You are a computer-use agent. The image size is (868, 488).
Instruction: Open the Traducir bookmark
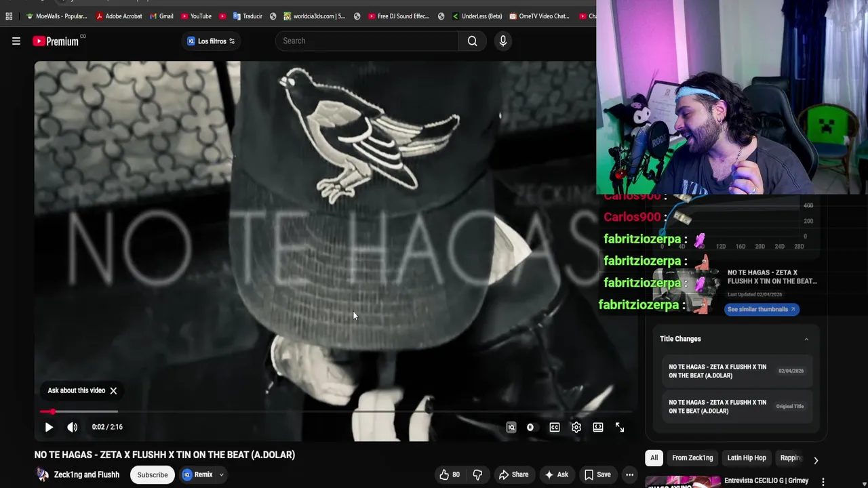[x=248, y=16]
